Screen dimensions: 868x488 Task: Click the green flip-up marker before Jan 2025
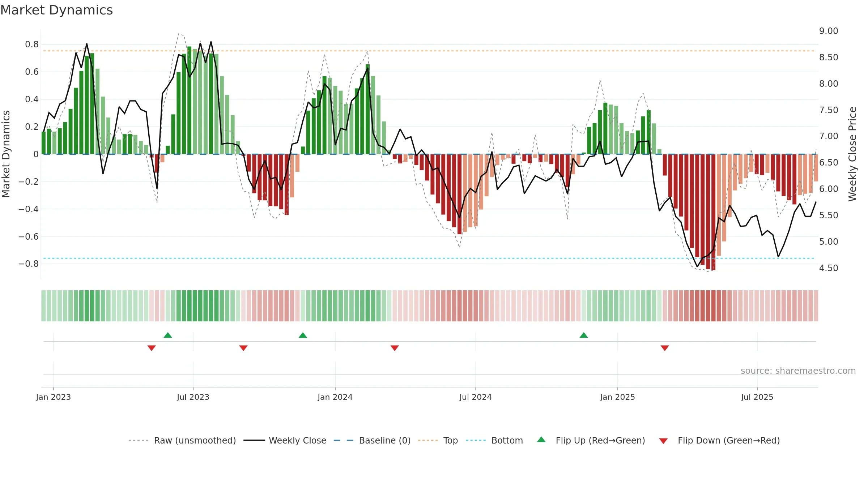coord(584,335)
